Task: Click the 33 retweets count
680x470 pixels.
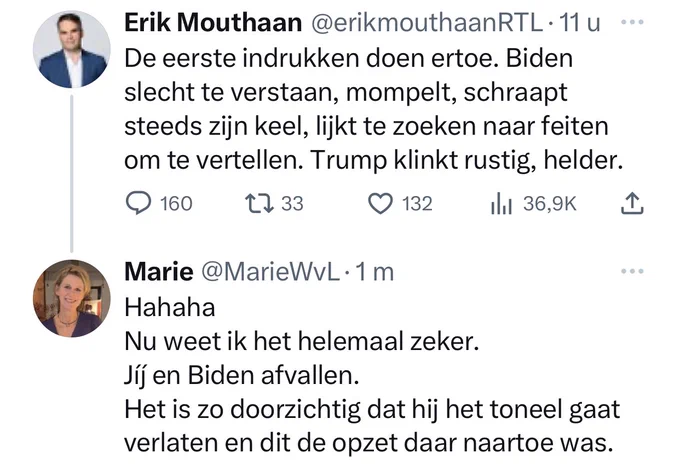Action: coord(292,204)
